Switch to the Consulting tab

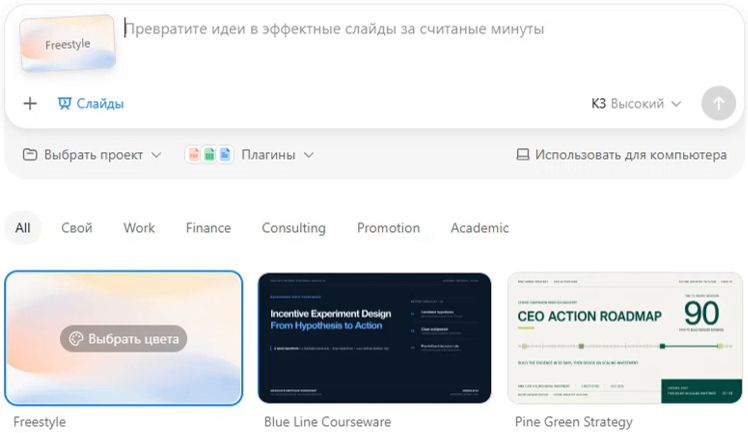pos(294,228)
